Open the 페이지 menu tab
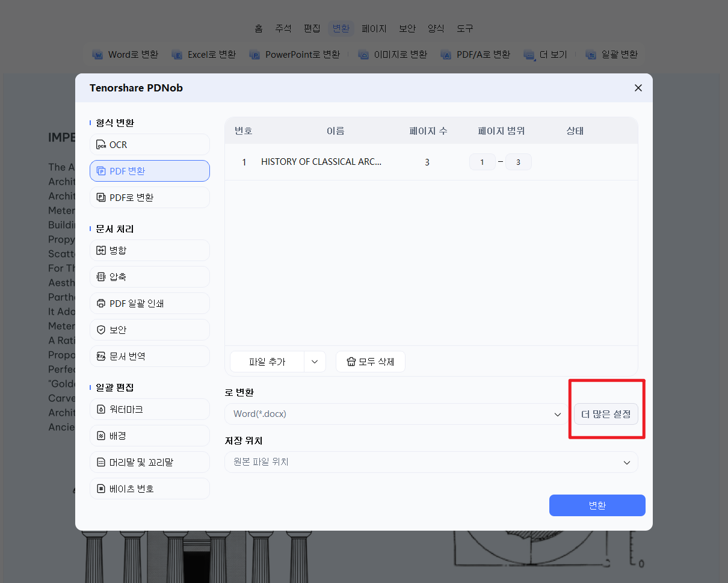Screen dimensions: 728x583 point(374,28)
